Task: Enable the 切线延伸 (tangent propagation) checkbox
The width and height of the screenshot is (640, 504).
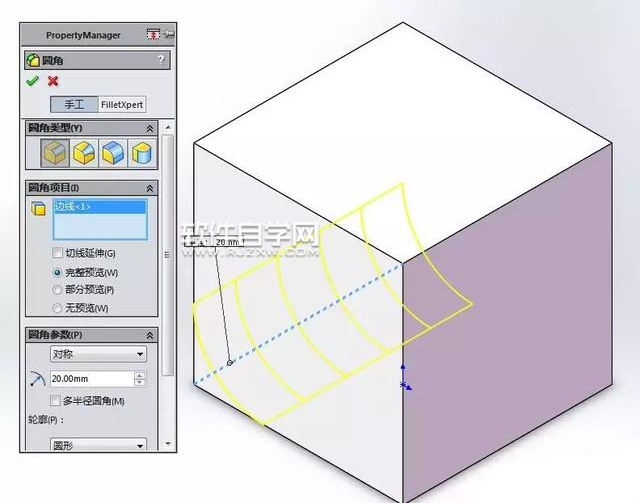Action: tap(57, 254)
